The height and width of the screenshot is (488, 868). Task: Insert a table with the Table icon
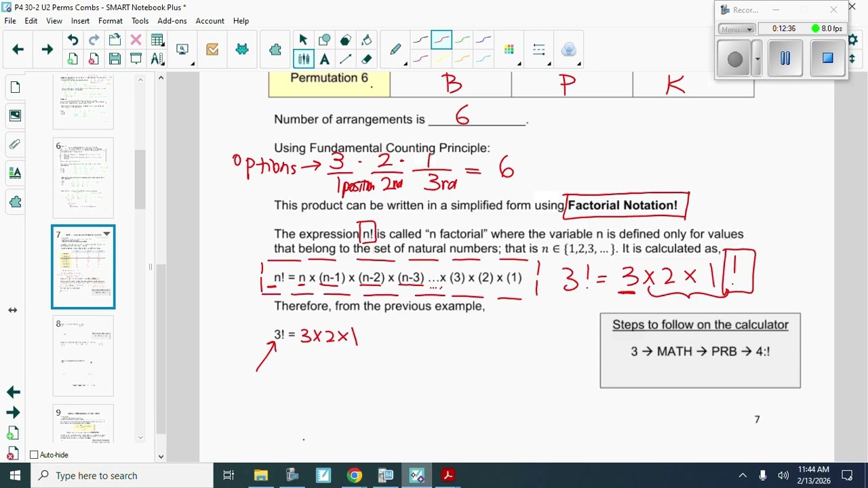pyautogui.click(x=157, y=40)
